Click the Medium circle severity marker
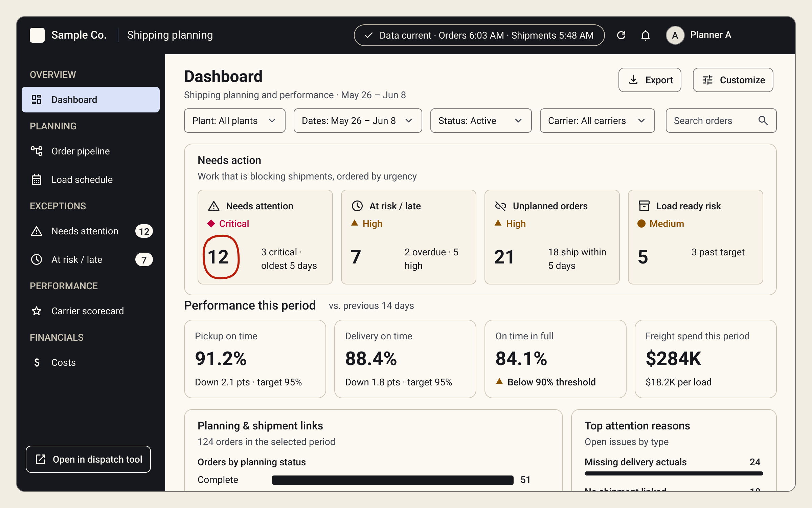 pos(641,224)
